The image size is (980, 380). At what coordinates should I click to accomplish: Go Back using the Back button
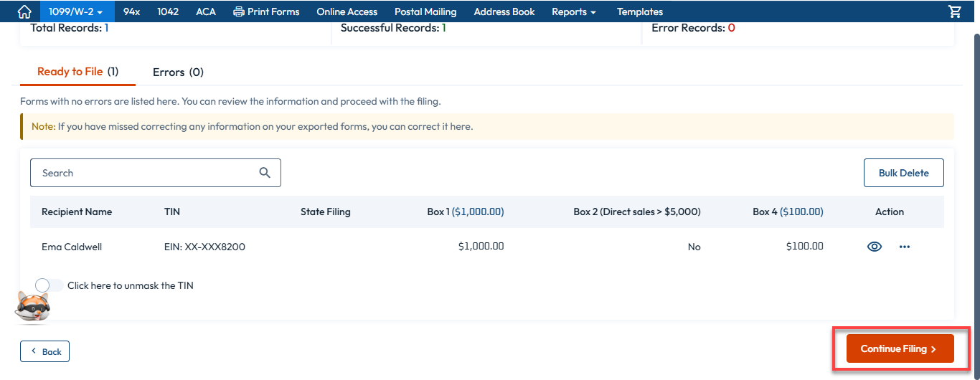[44, 351]
